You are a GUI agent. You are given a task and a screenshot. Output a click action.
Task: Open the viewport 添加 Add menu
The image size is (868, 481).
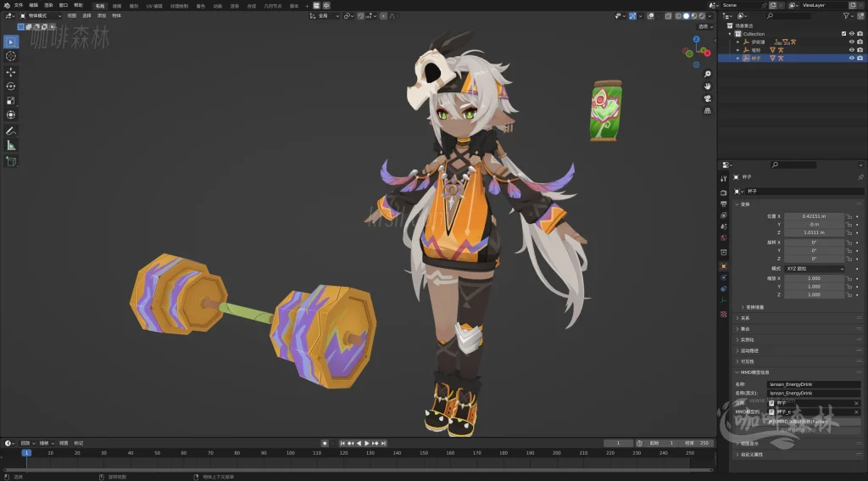click(x=102, y=16)
